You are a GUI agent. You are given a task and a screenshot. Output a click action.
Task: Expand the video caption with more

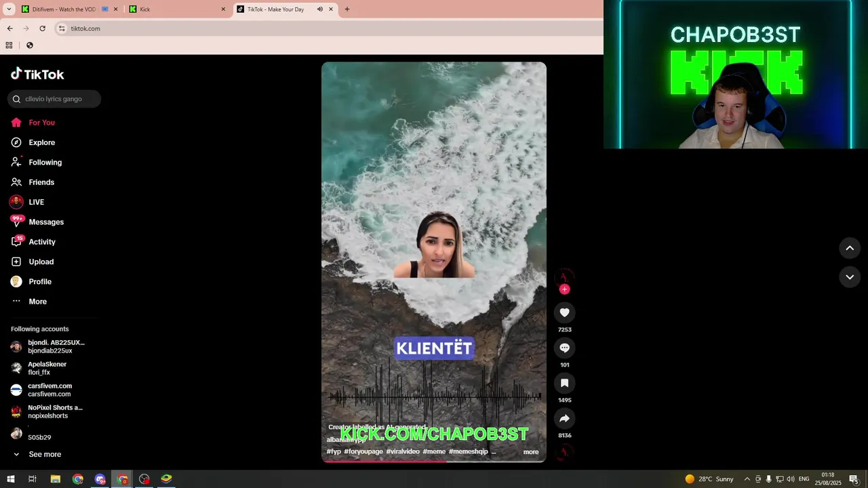[x=531, y=452]
